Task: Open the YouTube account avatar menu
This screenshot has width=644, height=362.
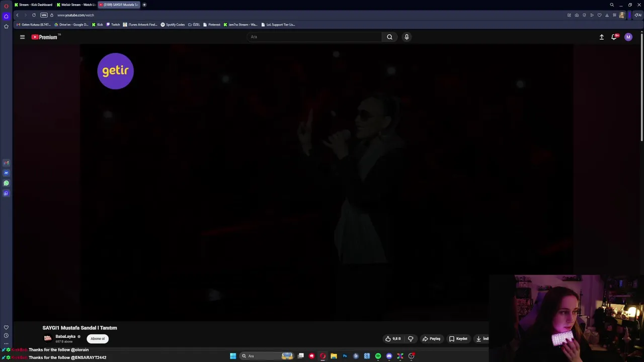Action: 628,37
